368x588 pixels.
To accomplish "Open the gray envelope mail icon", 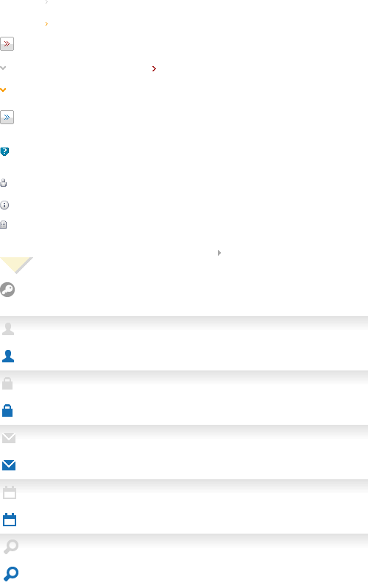I will (9, 438).
